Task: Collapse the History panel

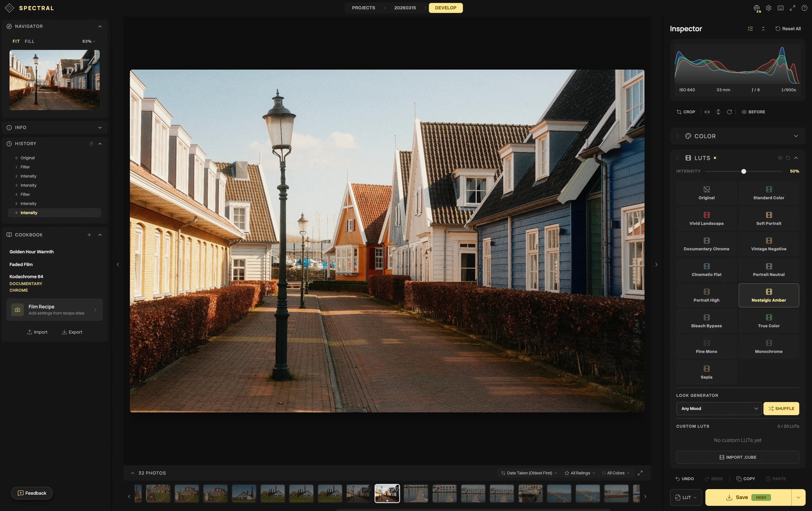Action: tap(100, 143)
